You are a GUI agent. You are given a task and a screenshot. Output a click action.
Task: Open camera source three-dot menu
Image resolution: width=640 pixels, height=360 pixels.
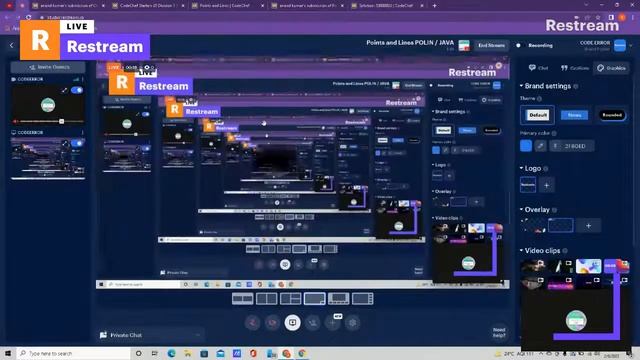82,79
